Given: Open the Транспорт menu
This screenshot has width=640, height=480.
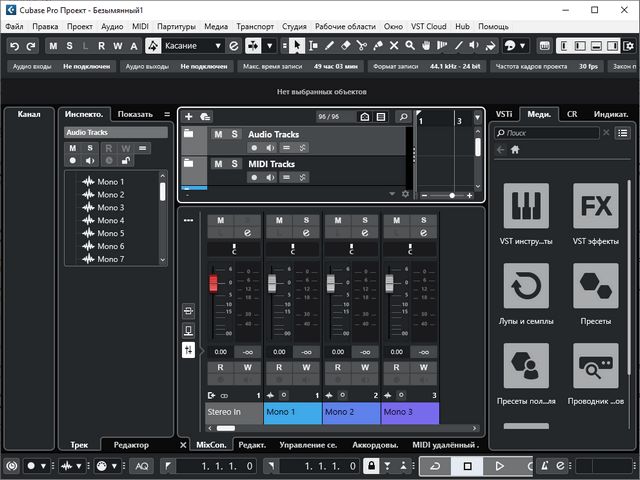Looking at the screenshot, I should [x=255, y=25].
